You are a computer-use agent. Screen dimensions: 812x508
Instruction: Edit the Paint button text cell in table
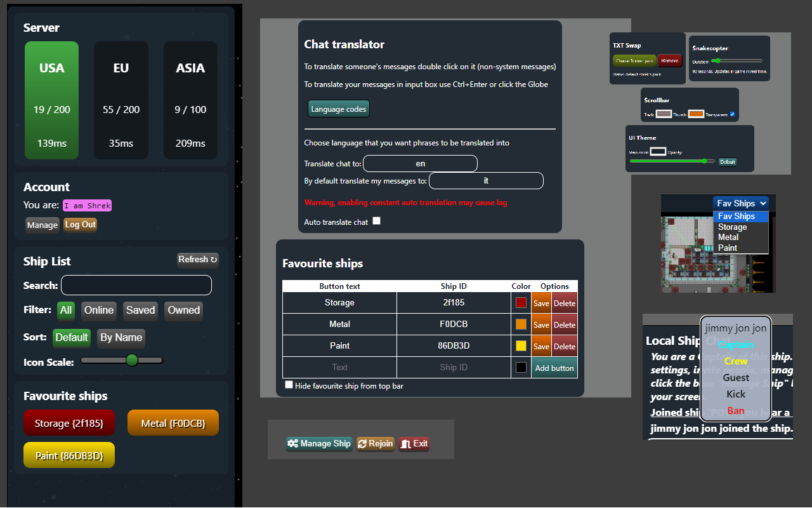[339, 346]
